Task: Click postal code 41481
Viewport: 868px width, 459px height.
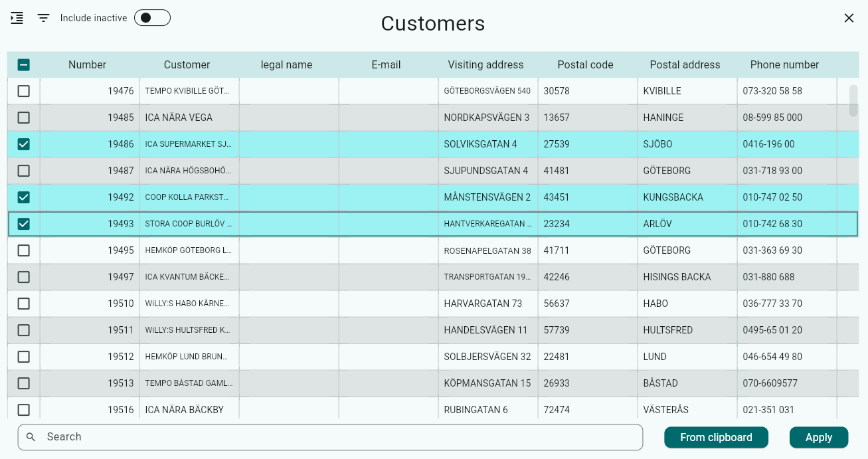Action: [x=588, y=171]
